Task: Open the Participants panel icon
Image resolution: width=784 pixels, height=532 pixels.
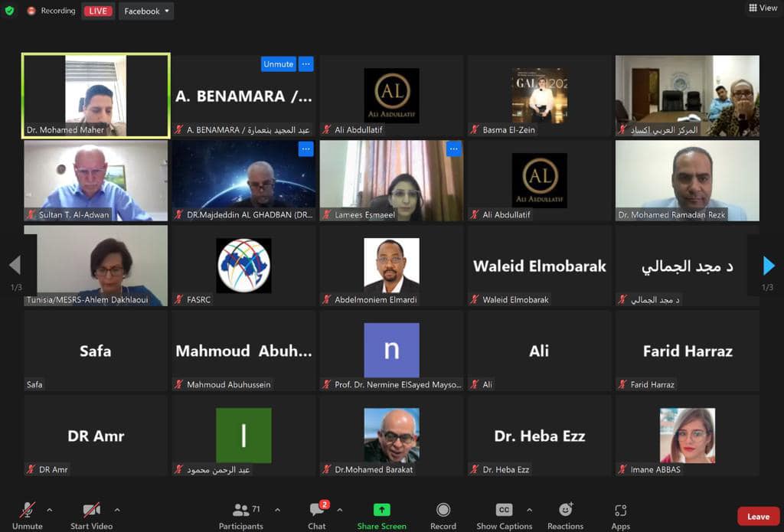Action: tap(240, 510)
